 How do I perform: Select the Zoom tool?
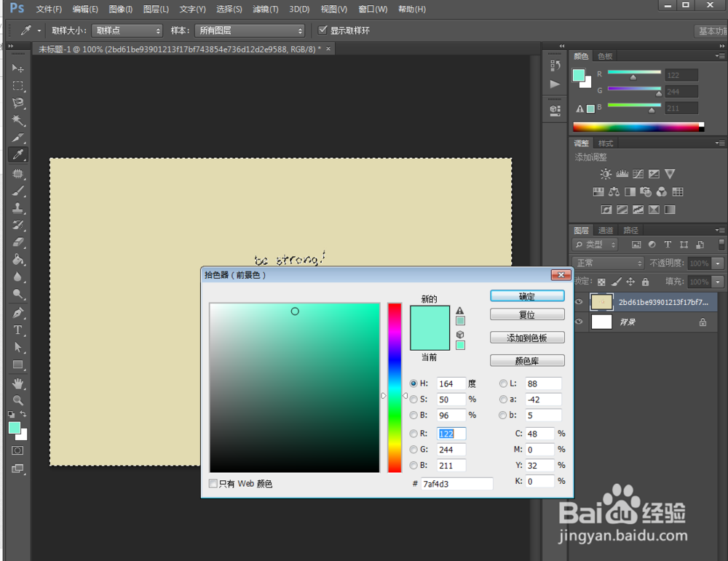pyautogui.click(x=17, y=400)
